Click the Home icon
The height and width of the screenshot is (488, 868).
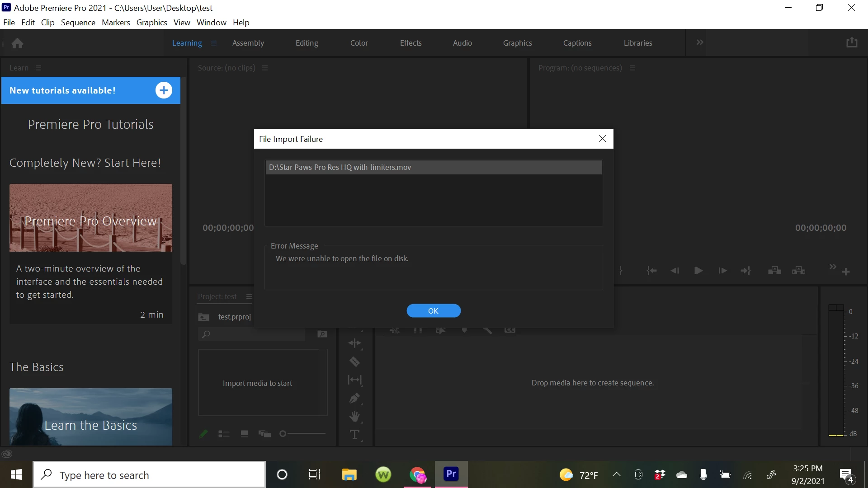(x=18, y=43)
